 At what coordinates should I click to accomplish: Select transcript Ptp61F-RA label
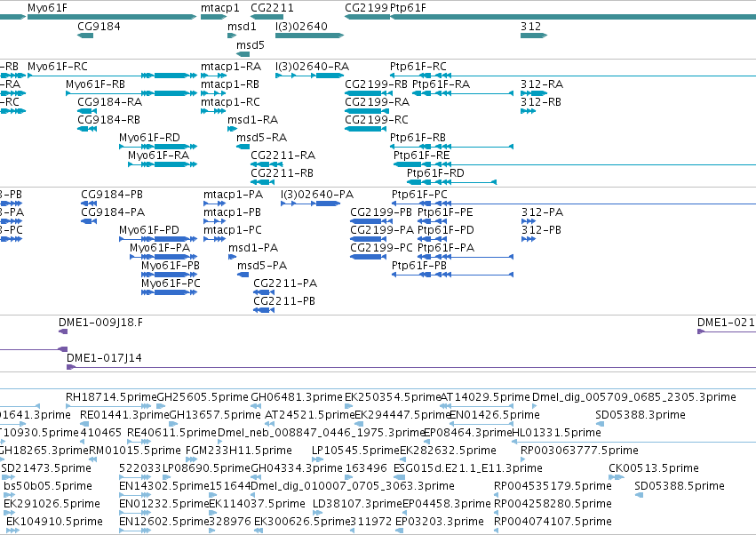(x=441, y=84)
